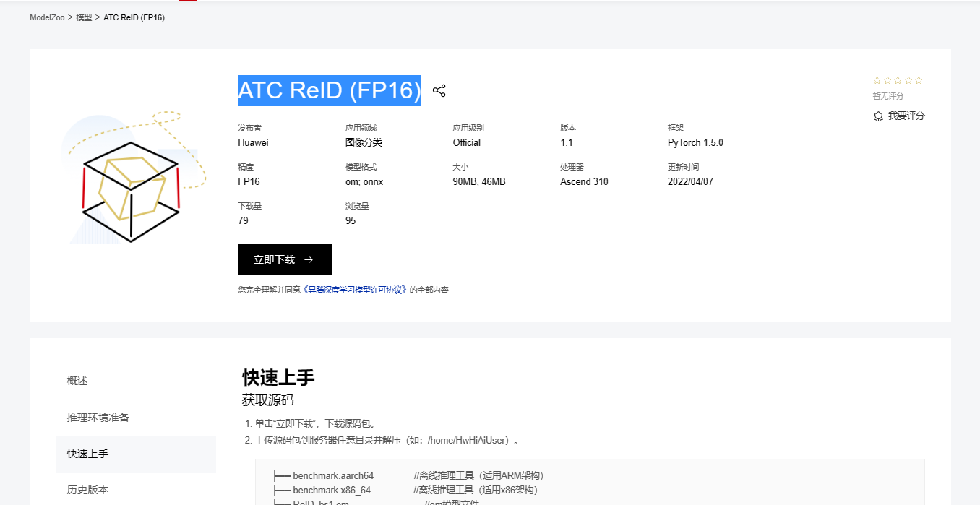Click the PyTorch 1.5.0 framework value
The width and height of the screenshot is (980, 505).
[x=695, y=142]
